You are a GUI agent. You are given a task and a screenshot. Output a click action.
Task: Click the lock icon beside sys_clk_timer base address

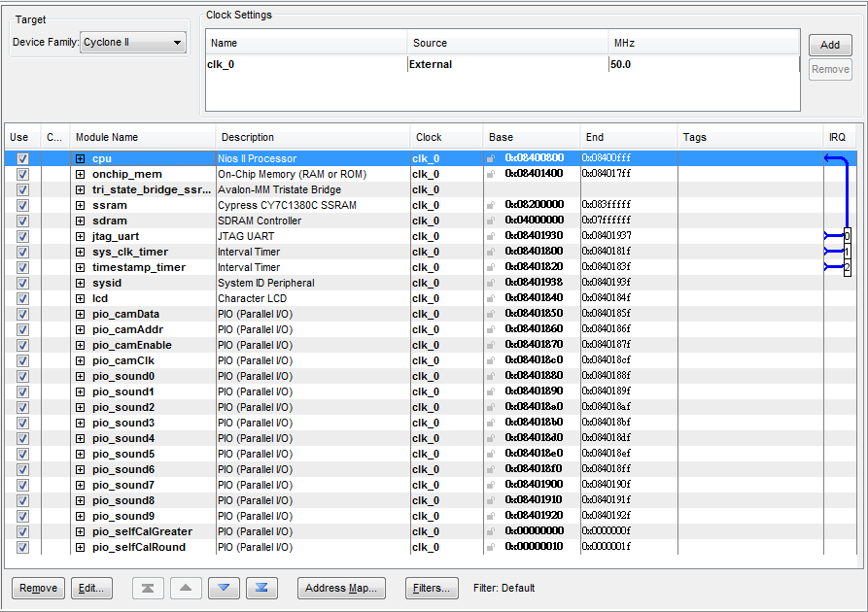coord(491,252)
